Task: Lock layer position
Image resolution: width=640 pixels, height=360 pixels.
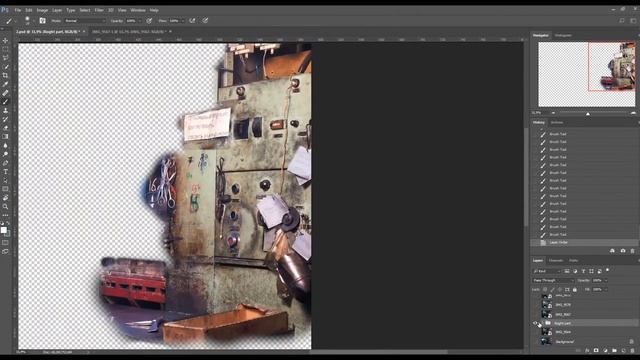Action: (560, 289)
